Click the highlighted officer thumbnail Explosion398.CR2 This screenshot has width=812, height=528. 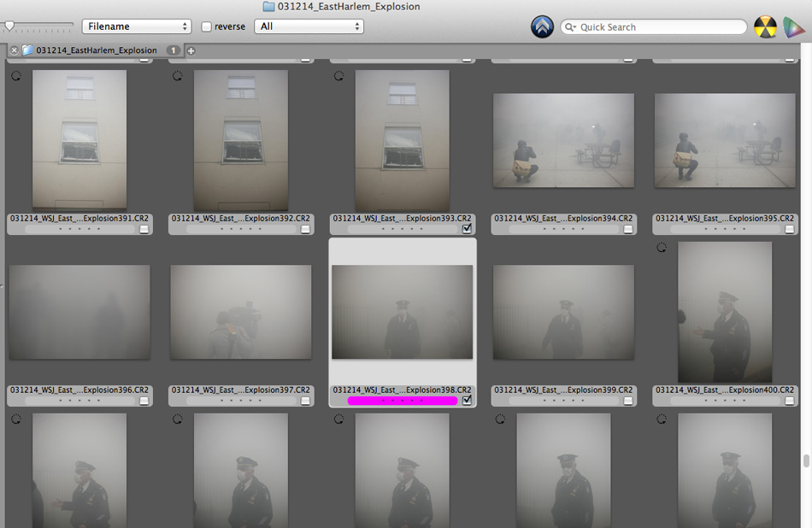point(403,312)
